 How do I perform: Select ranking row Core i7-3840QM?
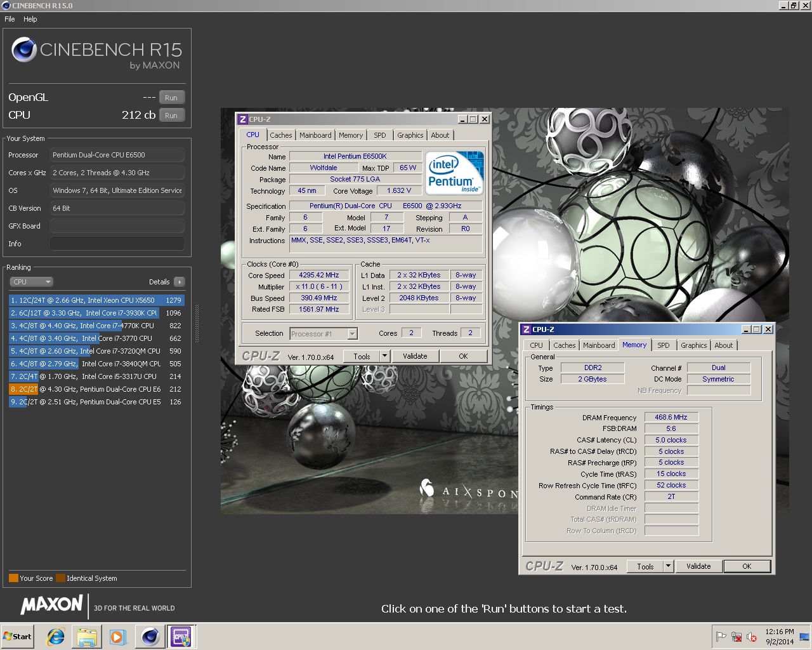(x=96, y=364)
